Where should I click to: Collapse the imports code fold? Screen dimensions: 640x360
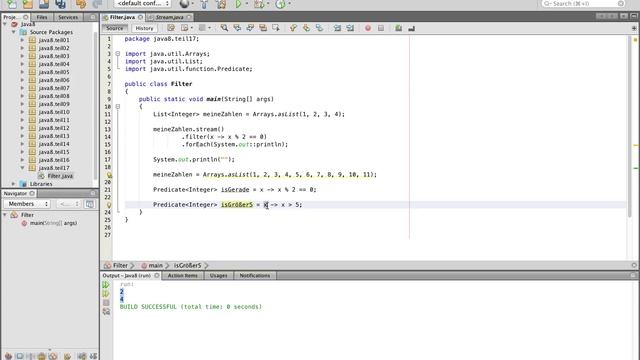(118, 53)
